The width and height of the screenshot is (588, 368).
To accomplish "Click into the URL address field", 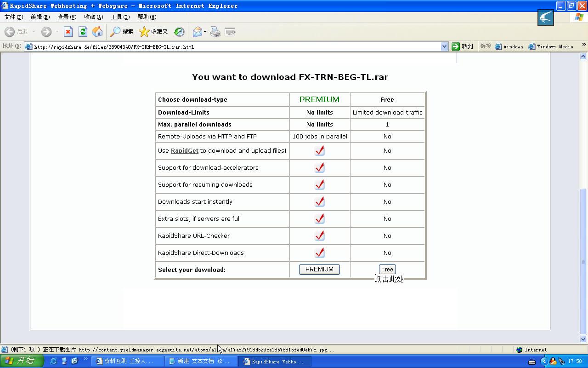I will (x=230, y=46).
